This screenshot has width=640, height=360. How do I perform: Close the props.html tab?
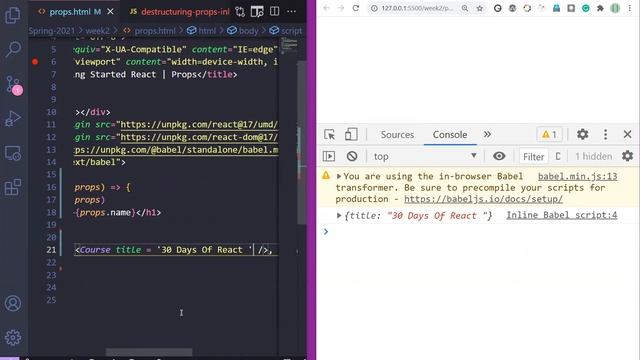[110, 12]
